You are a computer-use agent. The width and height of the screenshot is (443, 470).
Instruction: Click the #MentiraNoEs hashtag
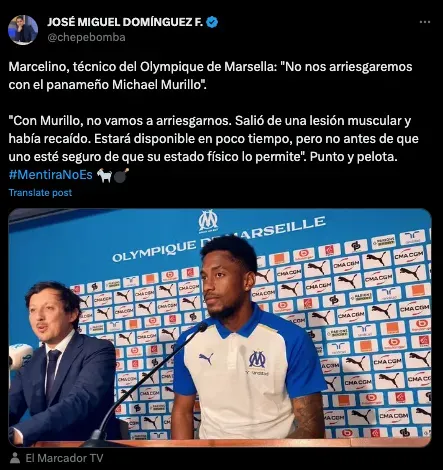(x=51, y=174)
